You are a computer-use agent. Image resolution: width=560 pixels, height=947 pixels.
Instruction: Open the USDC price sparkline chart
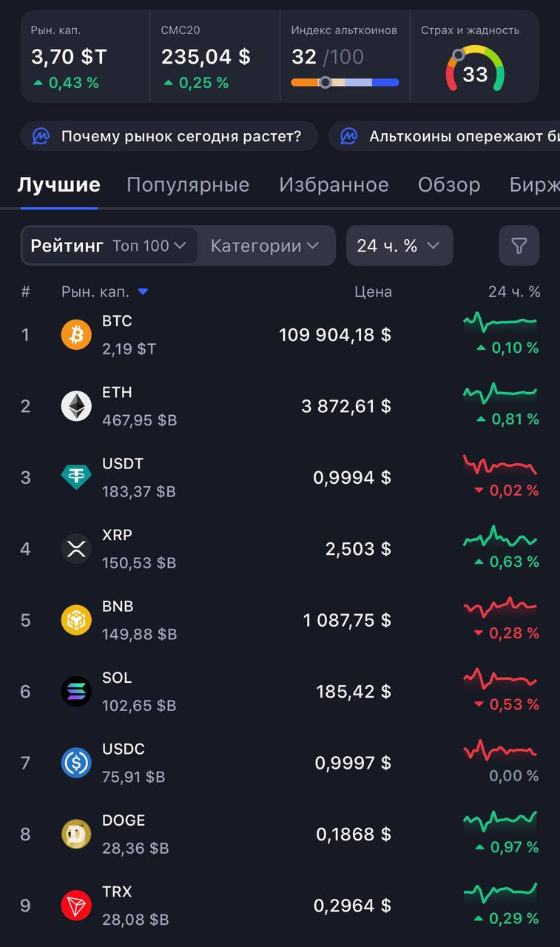[500, 751]
